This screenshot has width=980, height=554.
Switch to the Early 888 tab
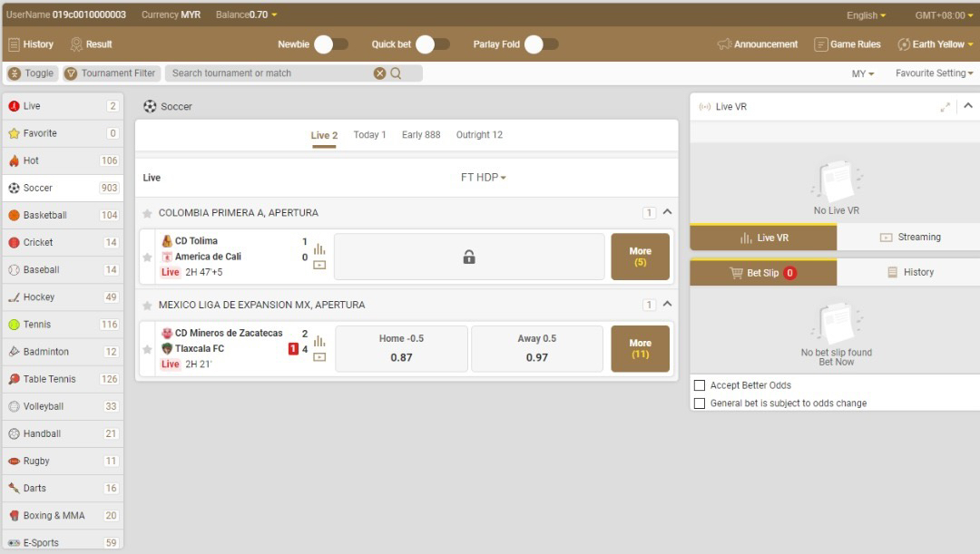pyautogui.click(x=421, y=135)
